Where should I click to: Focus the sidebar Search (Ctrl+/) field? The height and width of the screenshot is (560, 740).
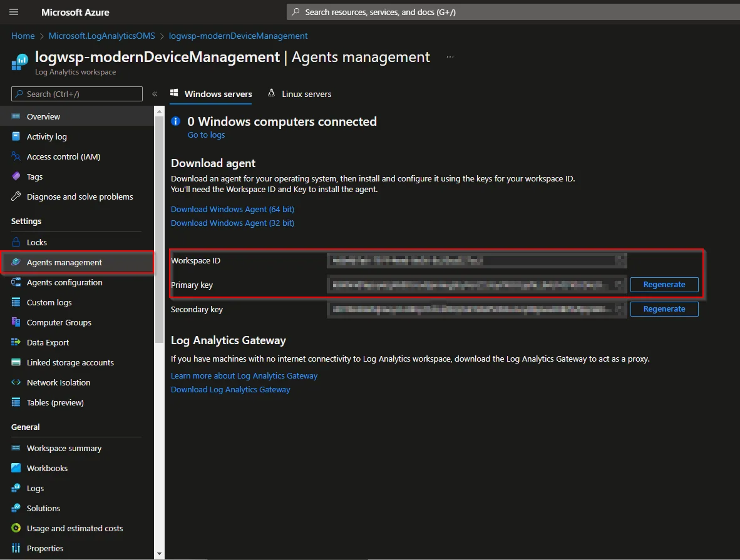(77, 94)
